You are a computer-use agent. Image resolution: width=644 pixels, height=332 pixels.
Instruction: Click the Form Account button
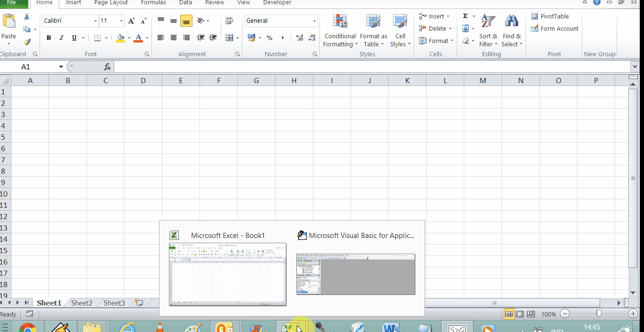554,28
